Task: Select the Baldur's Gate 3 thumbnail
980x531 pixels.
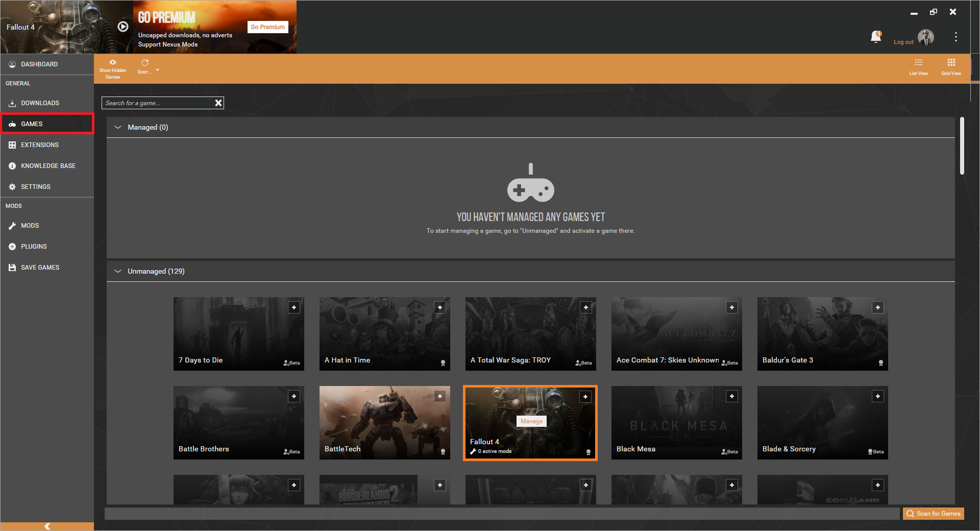Action: (823, 334)
